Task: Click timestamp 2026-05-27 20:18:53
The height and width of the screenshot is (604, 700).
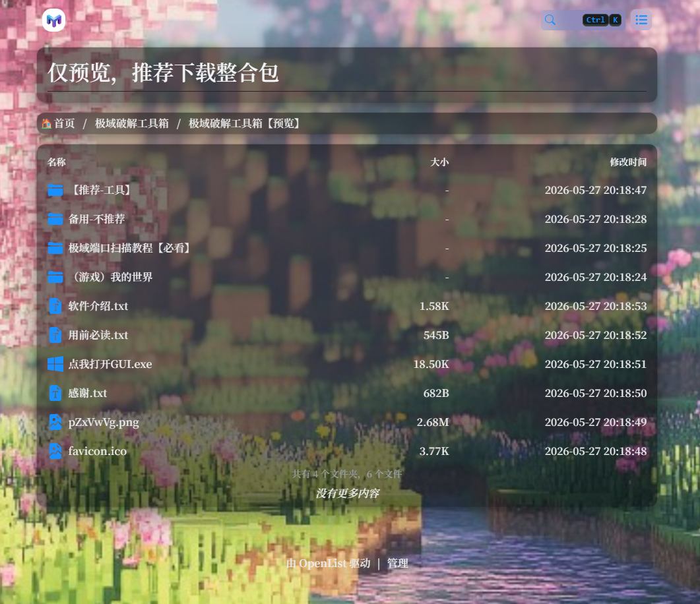Action: click(596, 306)
